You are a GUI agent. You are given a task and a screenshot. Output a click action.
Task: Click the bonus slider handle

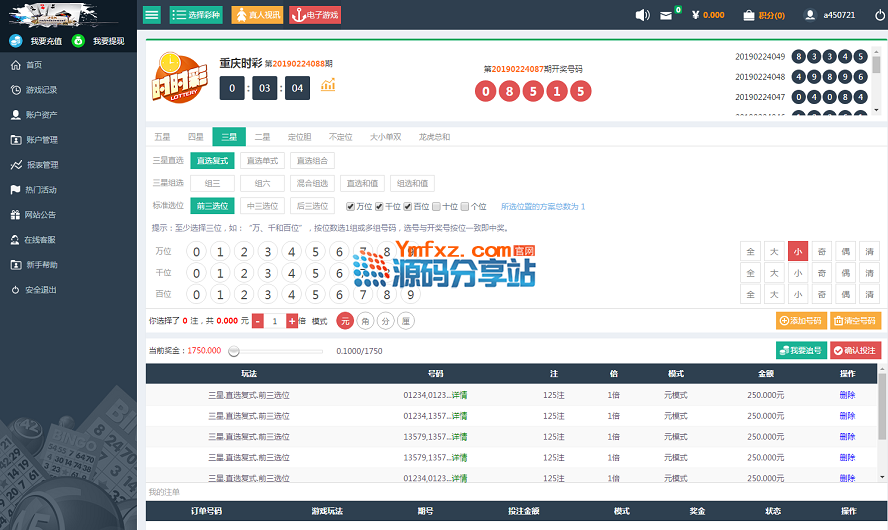coord(234,351)
